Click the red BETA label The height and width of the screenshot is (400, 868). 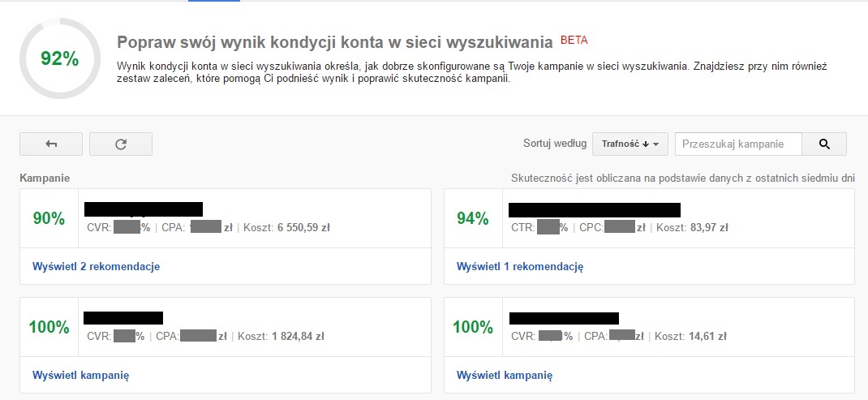coord(574,41)
